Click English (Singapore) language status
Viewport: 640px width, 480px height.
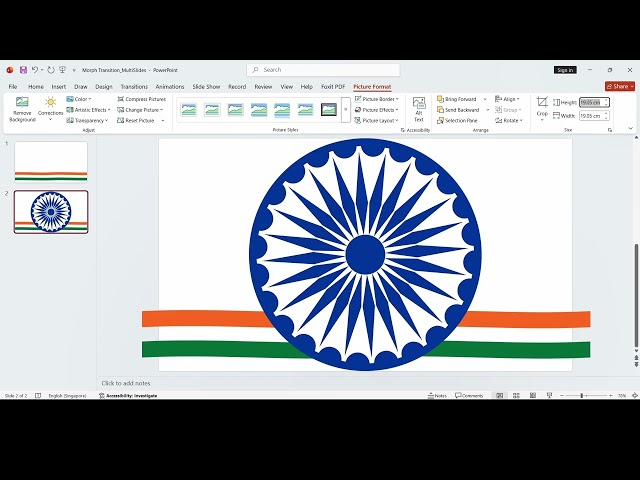67,396
